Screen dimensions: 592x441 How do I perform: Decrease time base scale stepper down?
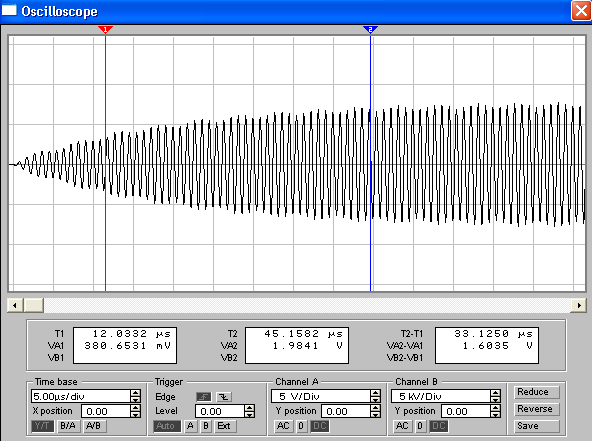click(136, 399)
